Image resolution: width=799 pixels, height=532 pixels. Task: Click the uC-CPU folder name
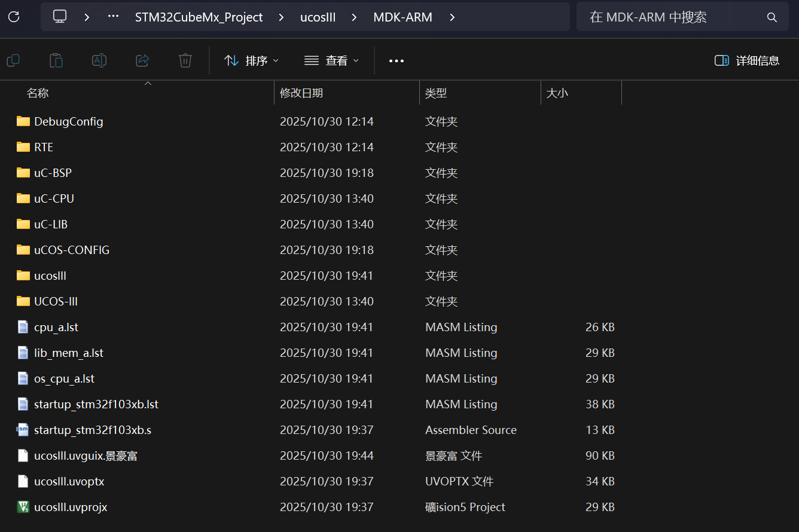point(54,198)
